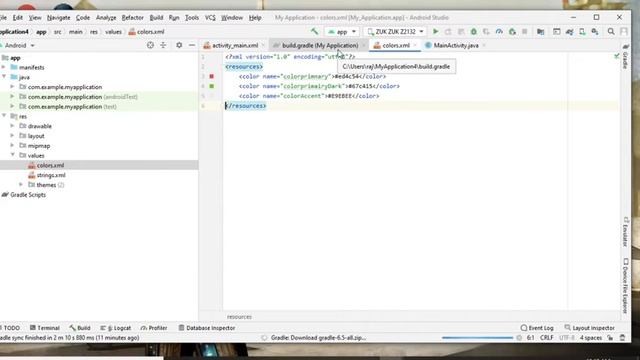Open the Build tool window
Image resolution: width=640 pixels, height=360 pixels.
pyautogui.click(x=80, y=328)
